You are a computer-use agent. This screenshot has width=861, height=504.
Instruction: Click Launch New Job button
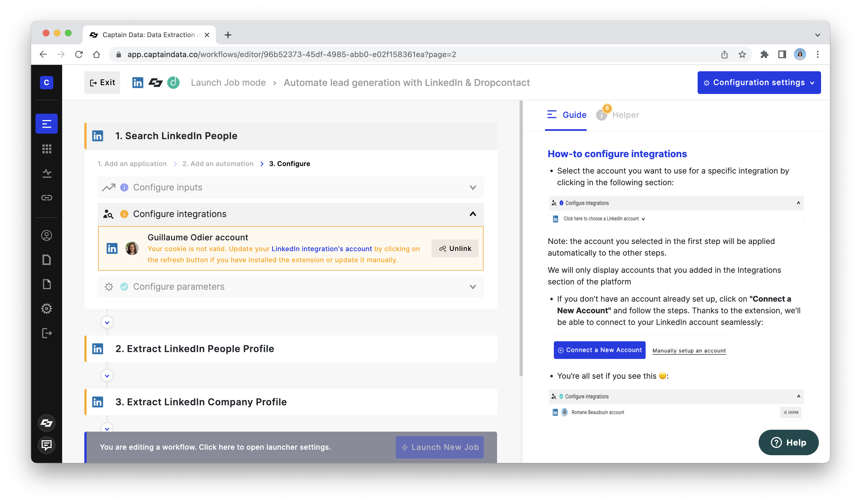(x=439, y=447)
